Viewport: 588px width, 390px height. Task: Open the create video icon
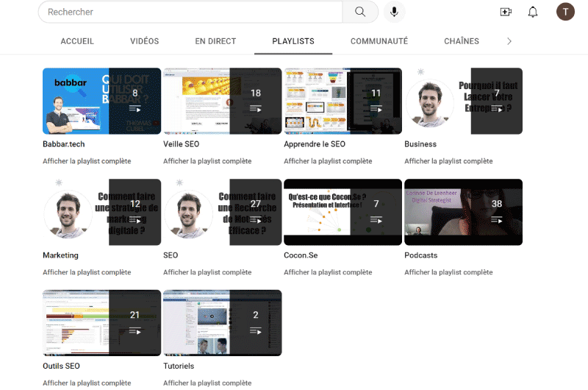coord(506,12)
